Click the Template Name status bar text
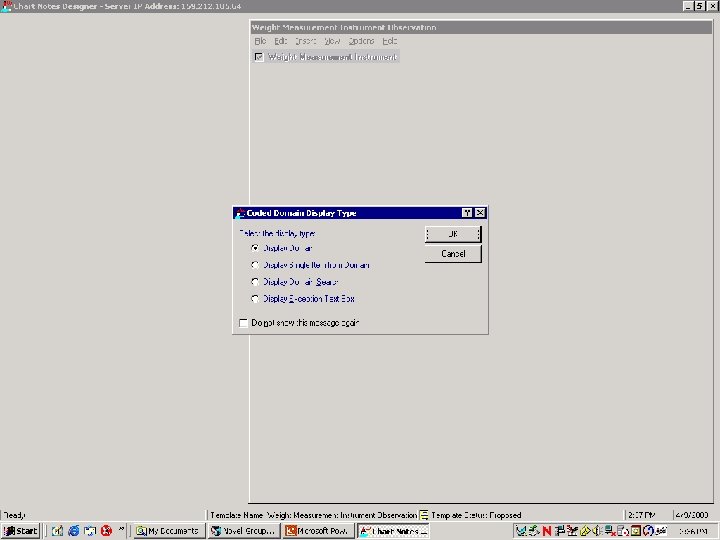 [314, 515]
